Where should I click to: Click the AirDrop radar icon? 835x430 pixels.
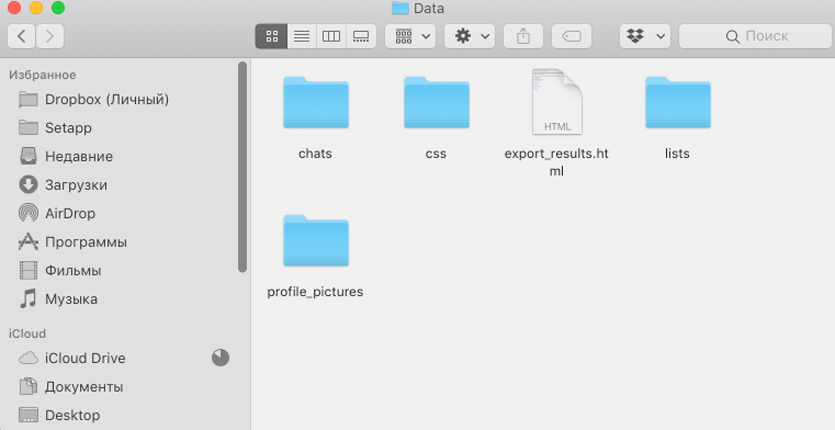coord(28,214)
